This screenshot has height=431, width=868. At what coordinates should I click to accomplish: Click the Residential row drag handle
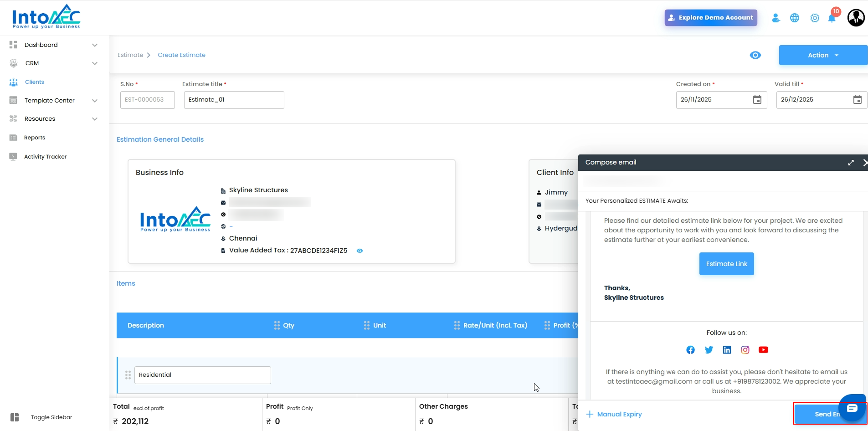pos(128,375)
